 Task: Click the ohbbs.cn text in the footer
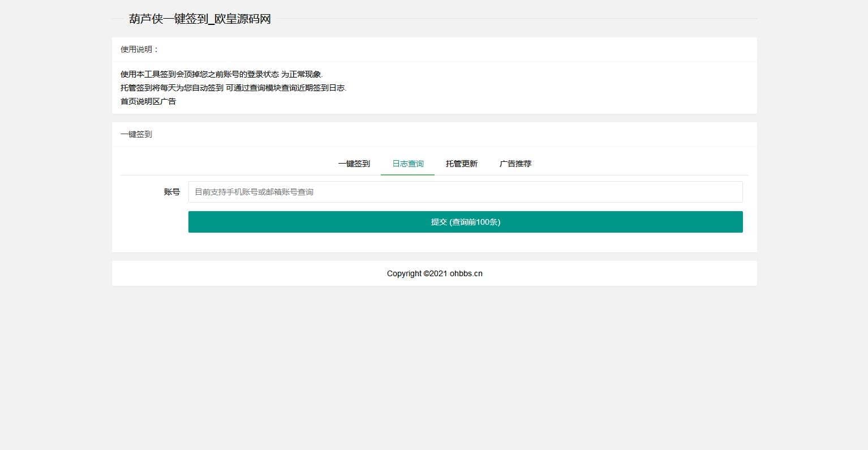[x=466, y=273]
